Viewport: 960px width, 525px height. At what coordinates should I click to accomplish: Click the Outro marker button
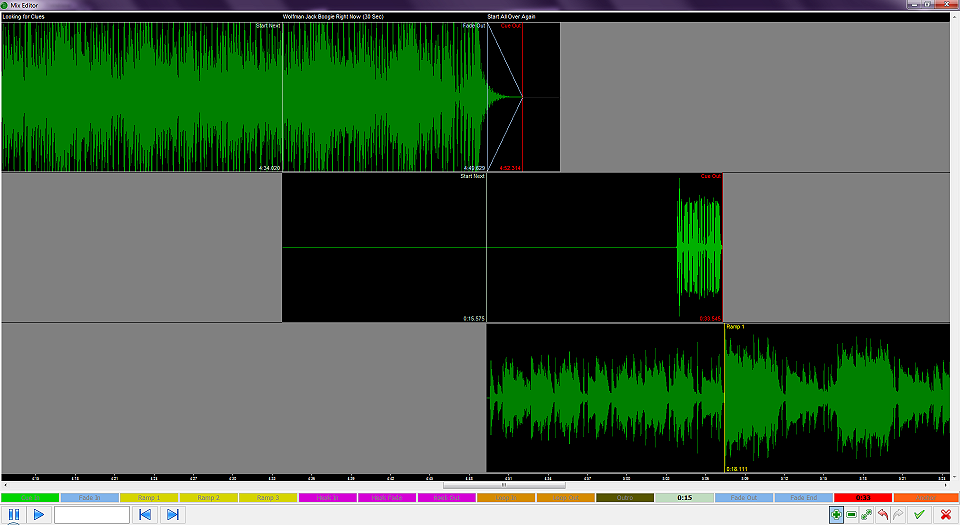click(625, 497)
